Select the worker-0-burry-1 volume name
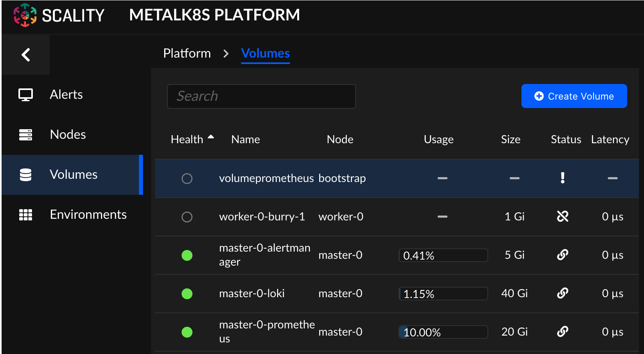 pyautogui.click(x=262, y=216)
